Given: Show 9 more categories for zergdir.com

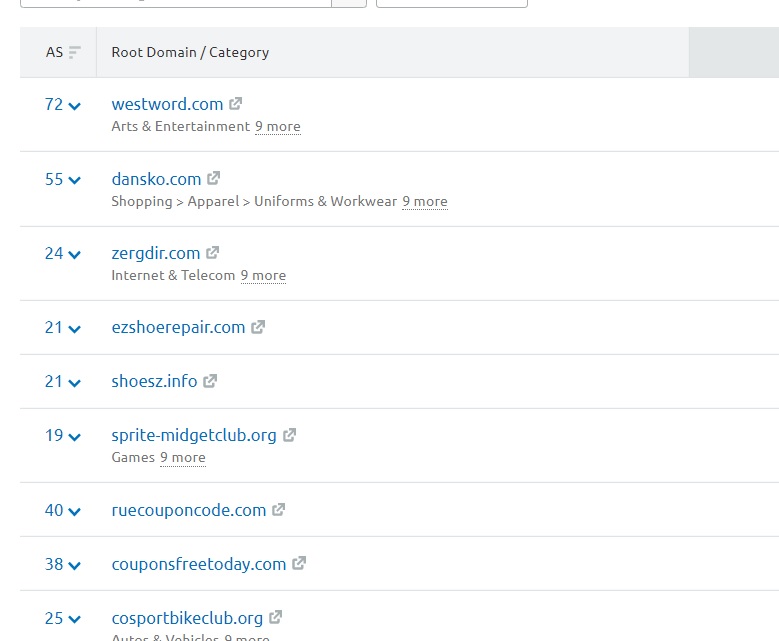Looking at the screenshot, I should click(263, 276).
